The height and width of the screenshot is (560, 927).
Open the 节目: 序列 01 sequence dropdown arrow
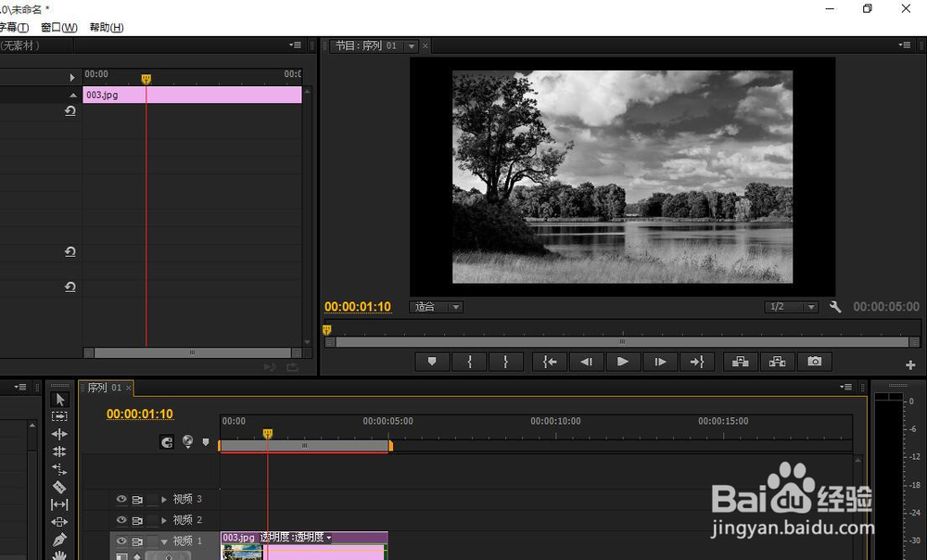[412, 46]
